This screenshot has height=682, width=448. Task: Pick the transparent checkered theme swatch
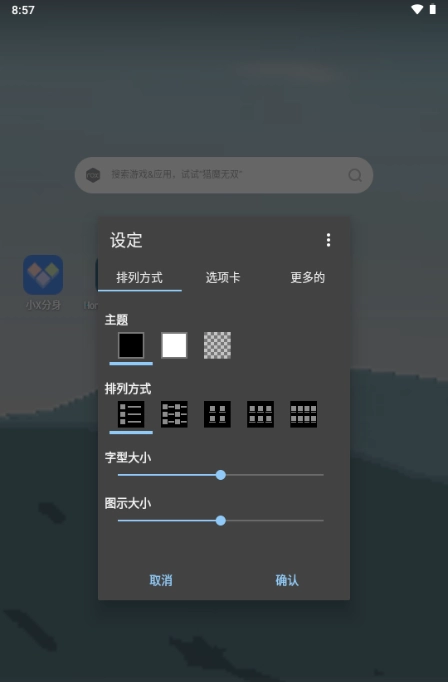tap(217, 345)
